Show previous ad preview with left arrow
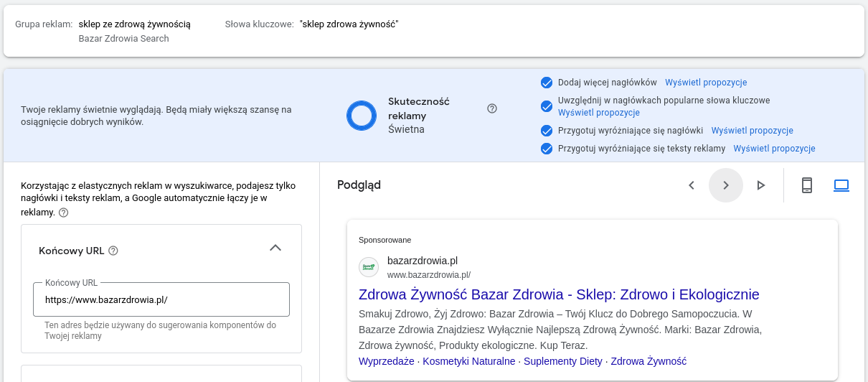 (x=692, y=185)
